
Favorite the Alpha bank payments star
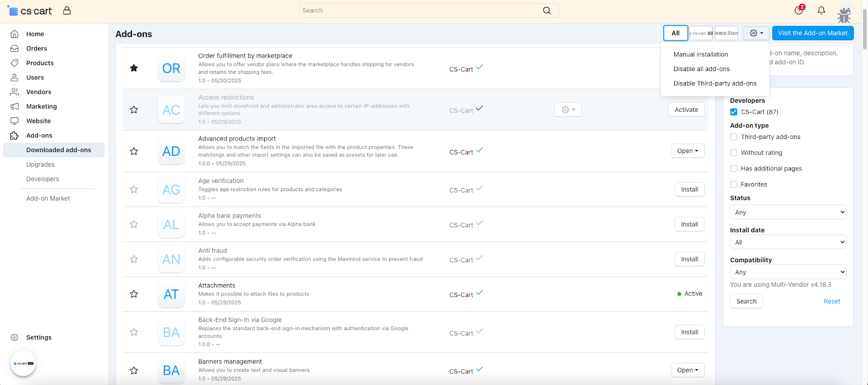point(134,224)
